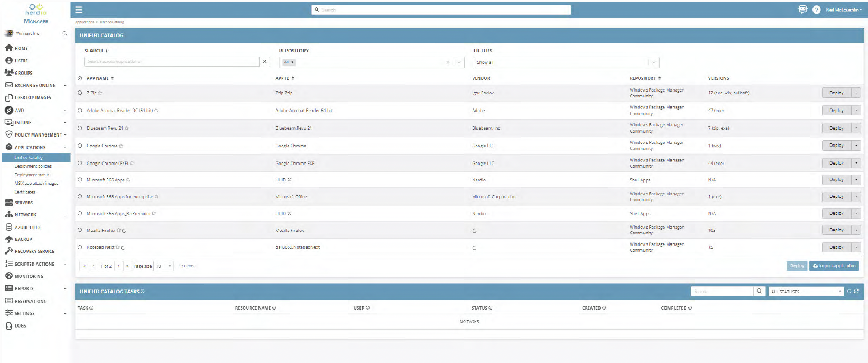Open Deployment policies submenu item
Image resolution: width=868 pixels, height=363 pixels.
click(x=33, y=166)
